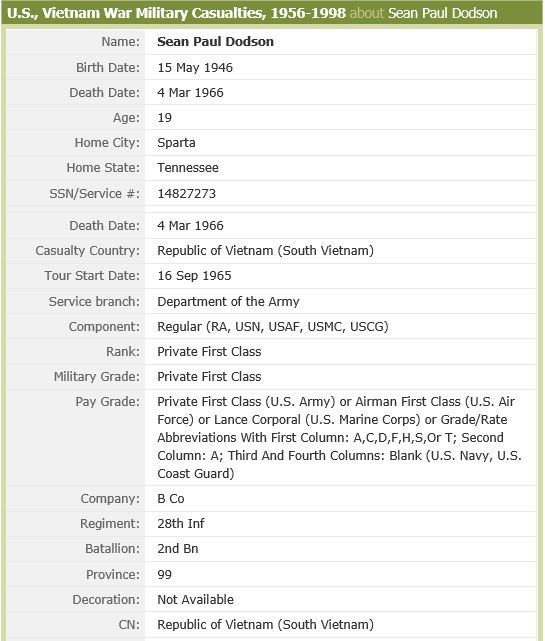Image resolution: width=545 pixels, height=641 pixels.
Task: Click the service number 14827273
Action: 186,193
